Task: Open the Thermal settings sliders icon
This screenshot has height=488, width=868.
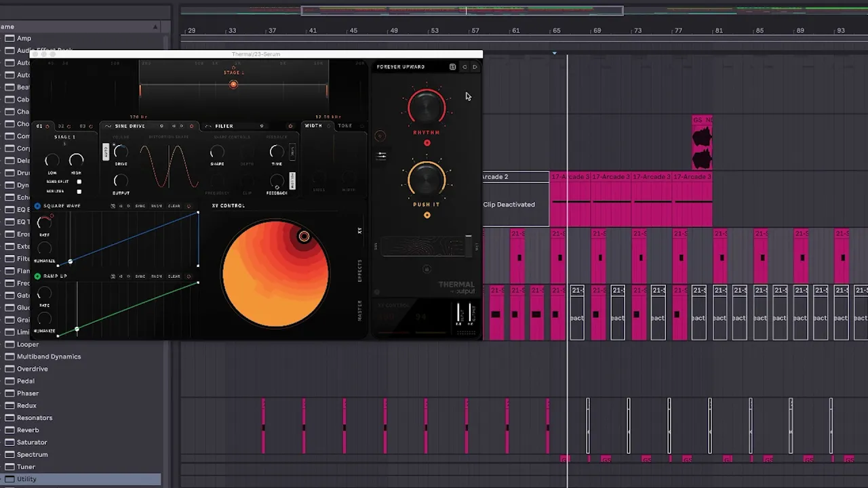Action: [382, 156]
